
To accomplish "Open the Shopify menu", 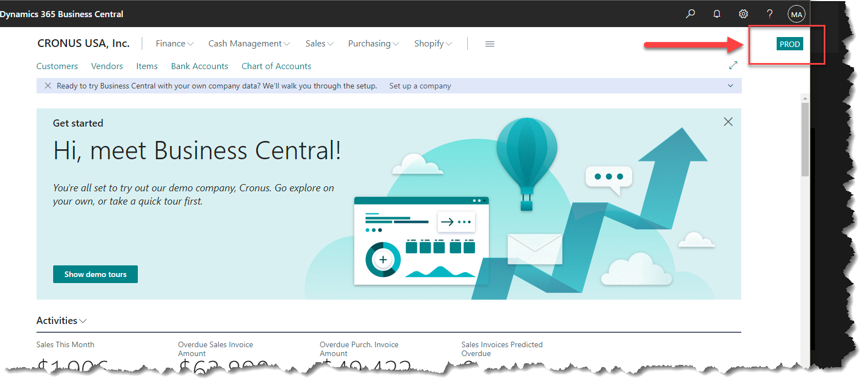I will (433, 44).
